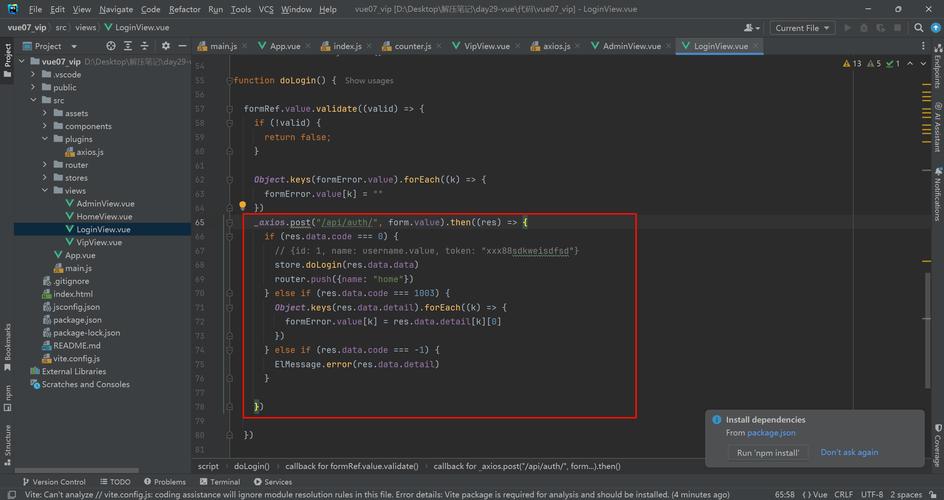Click the intention lightbulb in the gutter
Screen dimensions: 944x500
click(x=242, y=207)
